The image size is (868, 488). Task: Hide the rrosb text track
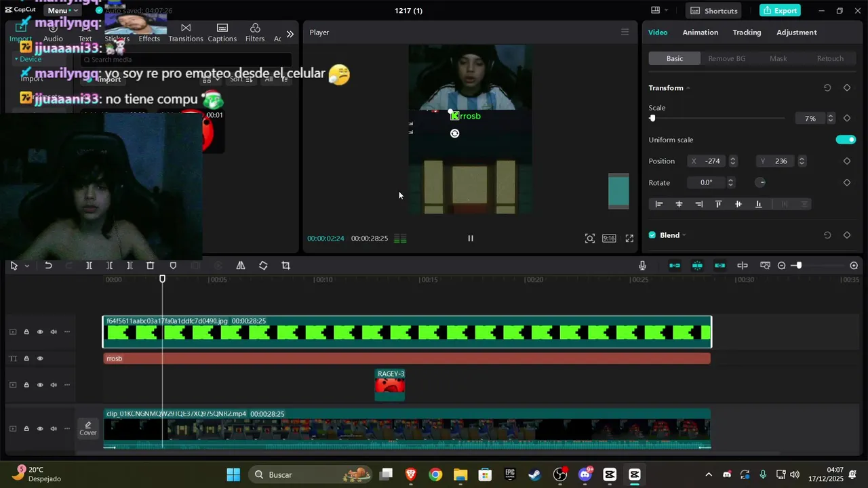click(40, 359)
